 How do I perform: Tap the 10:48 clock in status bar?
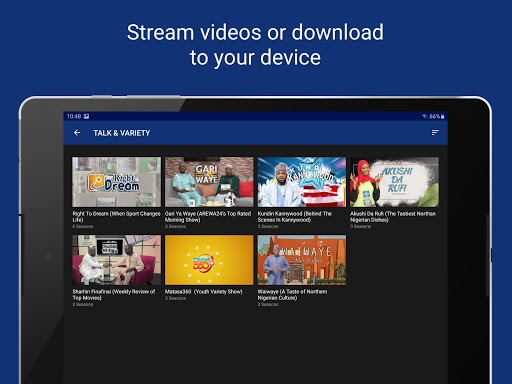coord(74,116)
